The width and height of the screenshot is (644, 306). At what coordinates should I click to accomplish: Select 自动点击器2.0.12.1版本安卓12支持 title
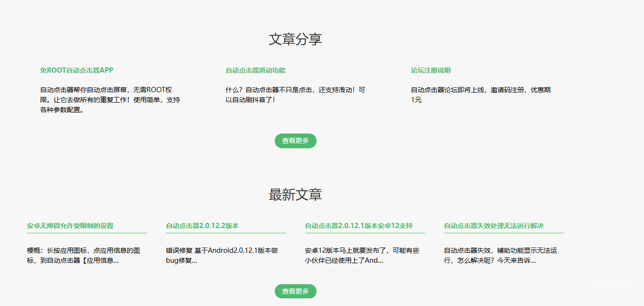[359, 226]
